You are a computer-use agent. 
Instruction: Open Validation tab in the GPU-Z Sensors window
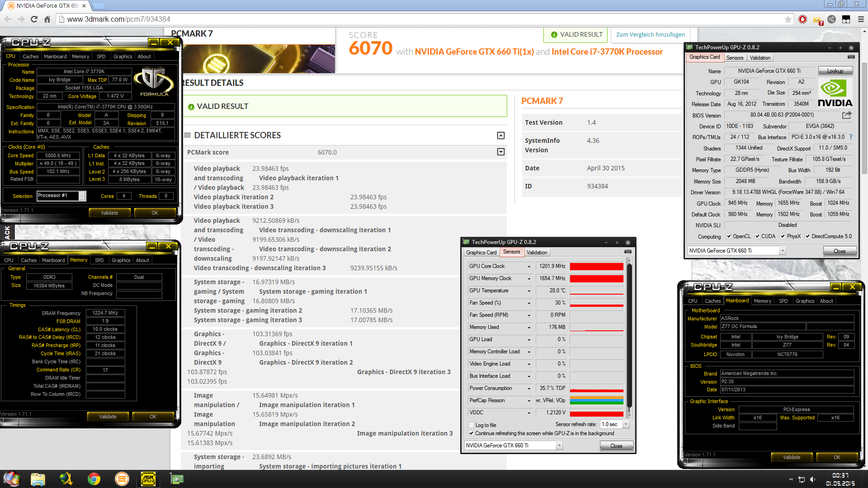coord(537,253)
